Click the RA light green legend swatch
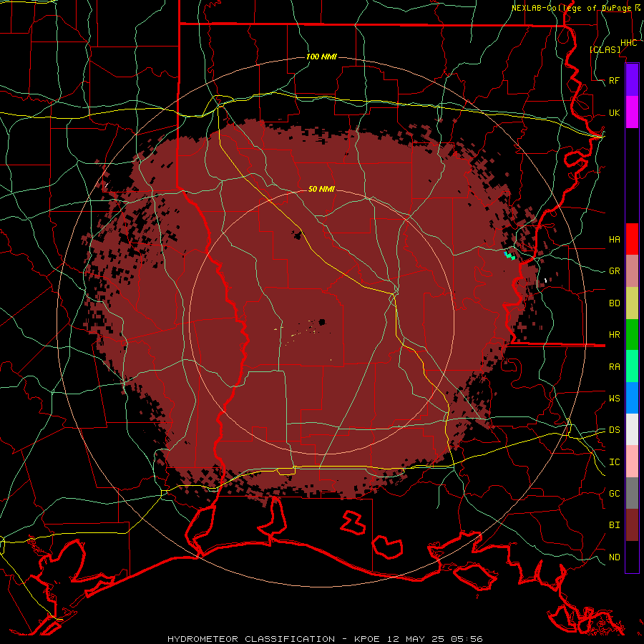 (632, 366)
